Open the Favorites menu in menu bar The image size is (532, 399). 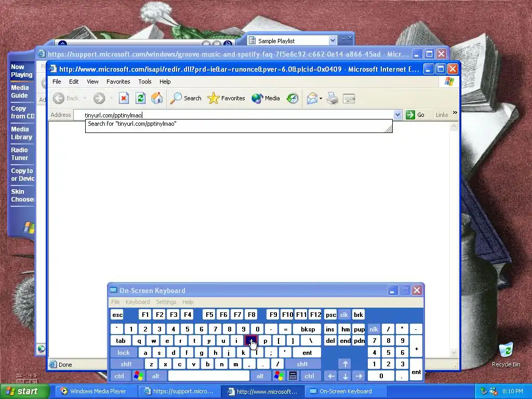[118, 82]
